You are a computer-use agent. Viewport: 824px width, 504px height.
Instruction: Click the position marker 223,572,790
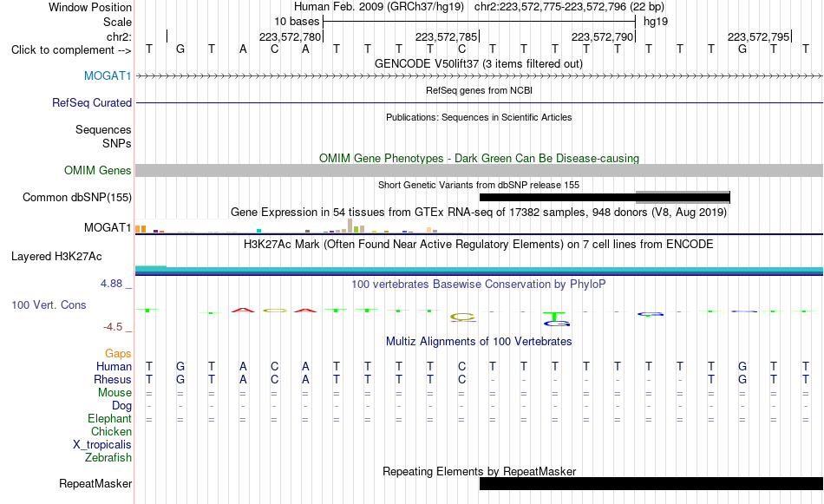pos(602,36)
